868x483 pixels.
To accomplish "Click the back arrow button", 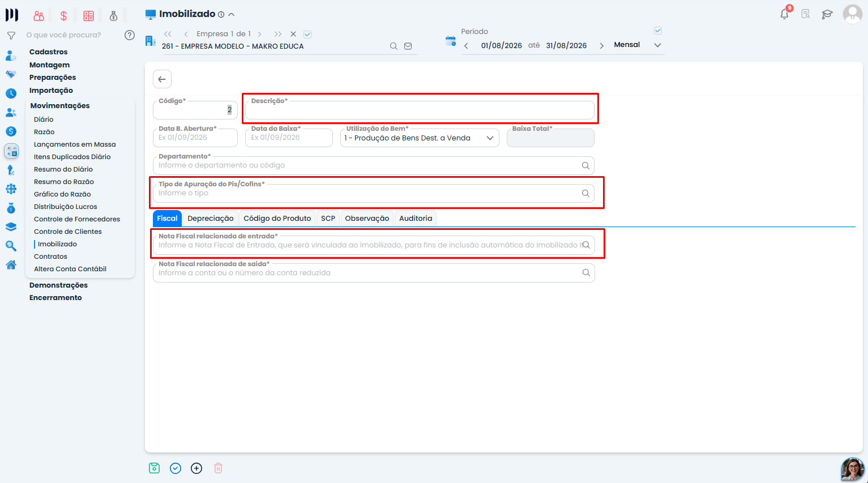I will click(162, 79).
